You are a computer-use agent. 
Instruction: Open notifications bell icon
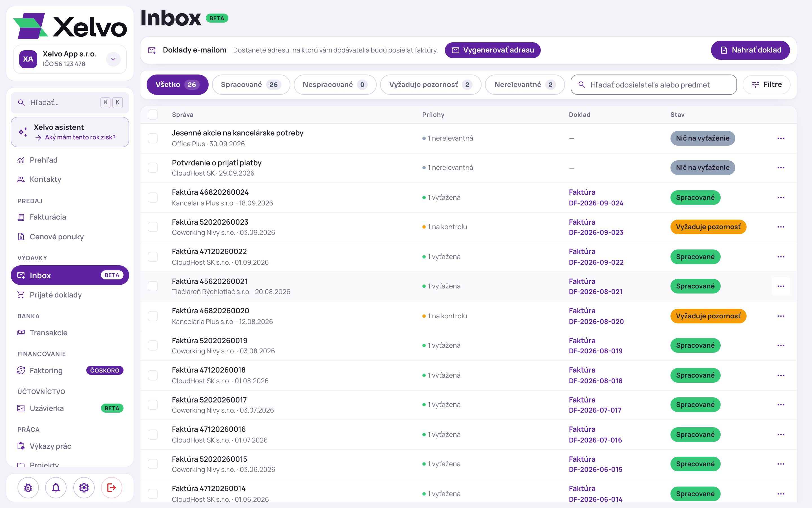tap(56, 487)
